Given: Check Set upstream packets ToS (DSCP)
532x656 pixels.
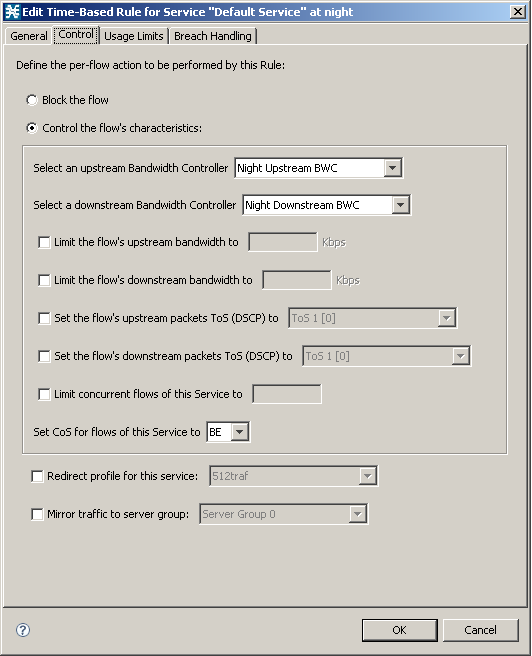Looking at the screenshot, I should [x=44, y=318].
